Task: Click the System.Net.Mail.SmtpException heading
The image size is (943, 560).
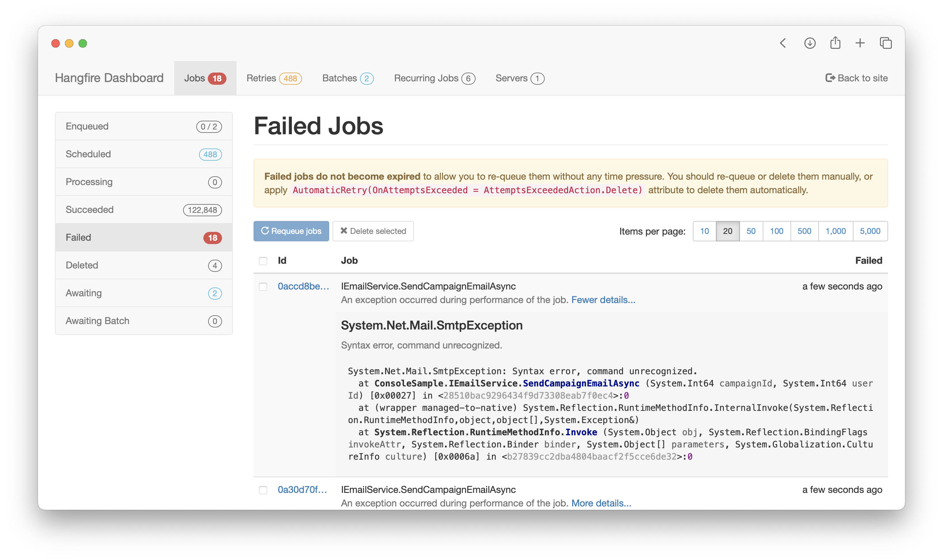Action: coord(432,325)
